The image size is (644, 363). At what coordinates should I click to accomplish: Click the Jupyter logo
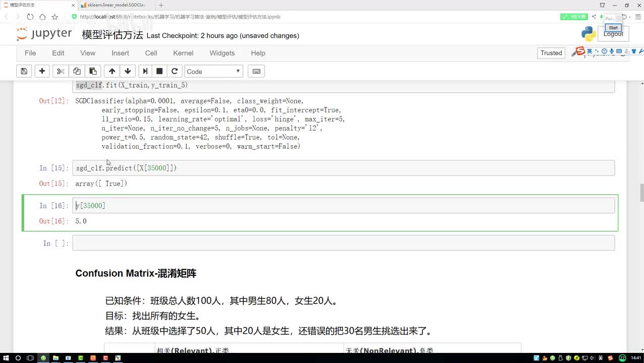click(x=44, y=34)
